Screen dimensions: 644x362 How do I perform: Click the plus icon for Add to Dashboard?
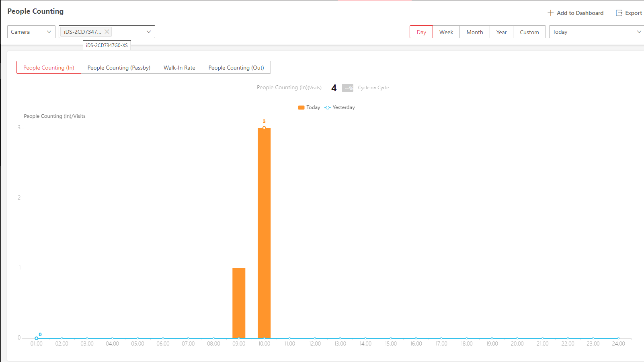(x=550, y=13)
